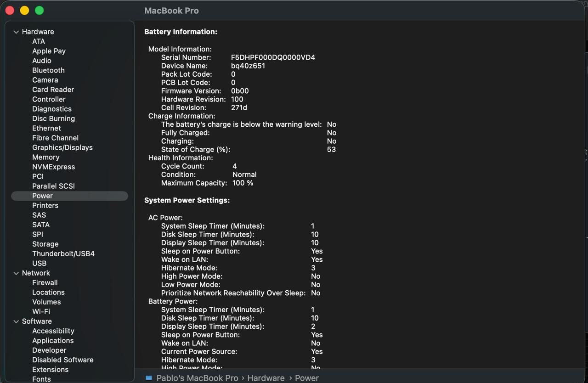Close the MacBook Pro window

point(10,10)
